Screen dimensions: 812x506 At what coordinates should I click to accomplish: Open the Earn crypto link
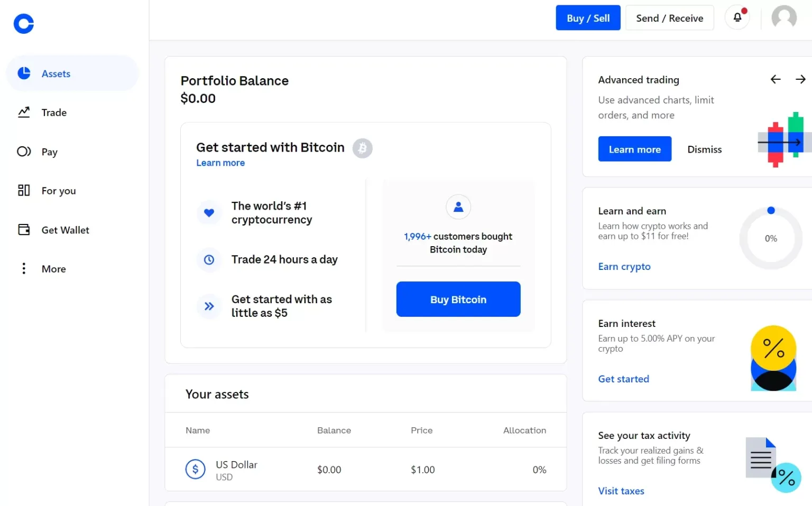click(624, 267)
